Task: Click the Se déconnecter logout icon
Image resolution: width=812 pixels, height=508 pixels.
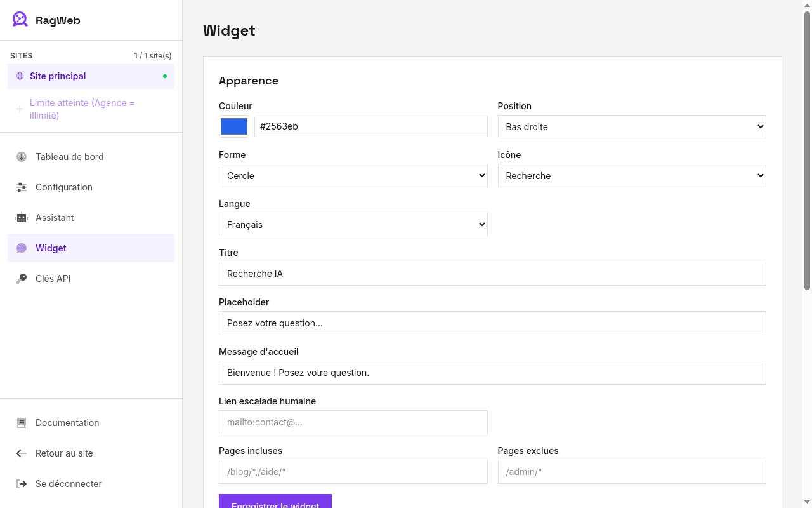Action: (22, 484)
